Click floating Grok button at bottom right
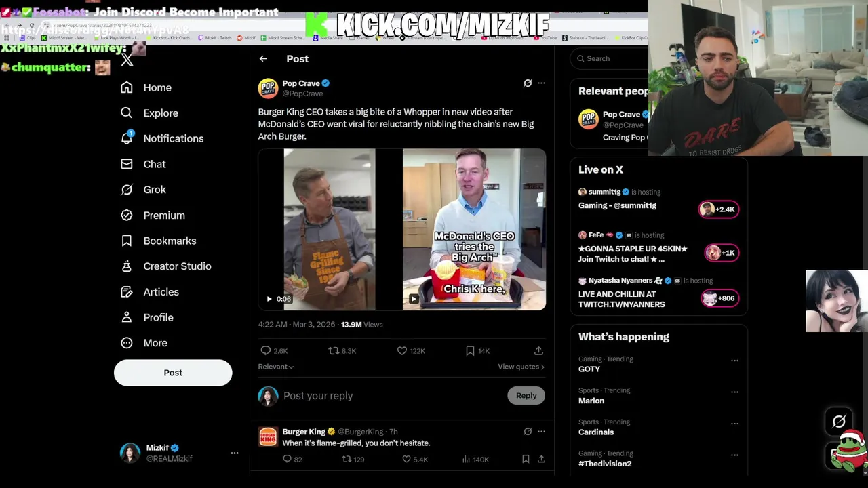868x488 pixels. coord(839,422)
